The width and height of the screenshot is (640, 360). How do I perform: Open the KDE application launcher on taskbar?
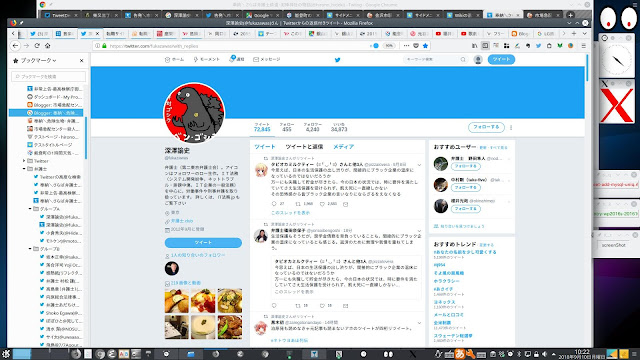click(6, 354)
